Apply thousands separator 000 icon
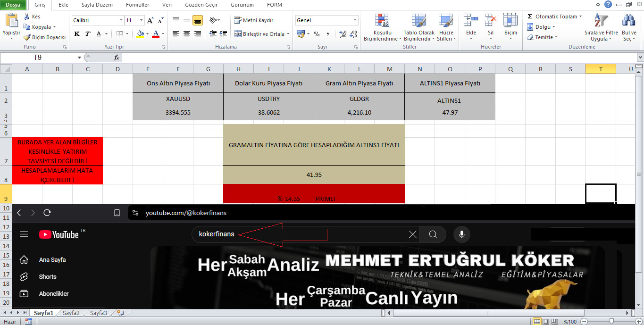 pyautogui.click(x=328, y=34)
